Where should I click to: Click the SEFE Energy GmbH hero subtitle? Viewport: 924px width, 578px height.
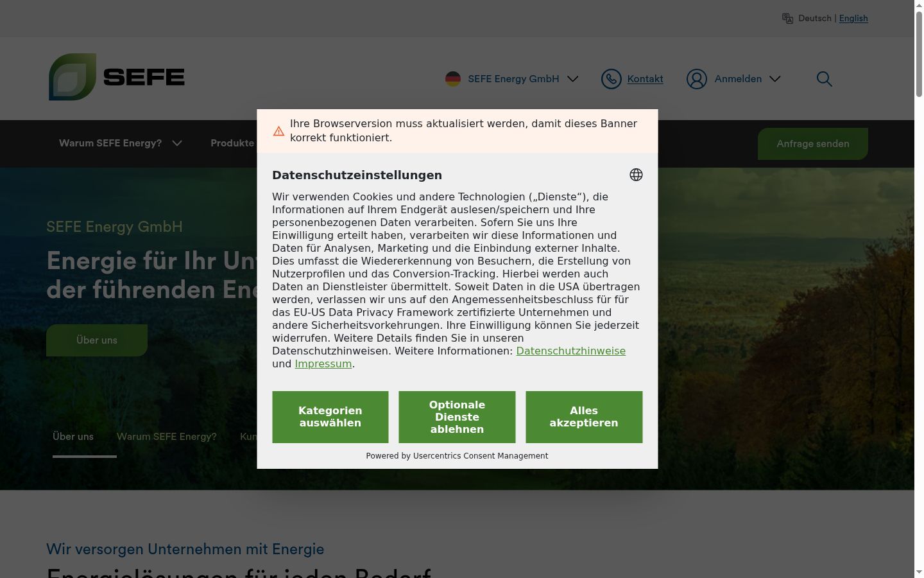(x=114, y=227)
